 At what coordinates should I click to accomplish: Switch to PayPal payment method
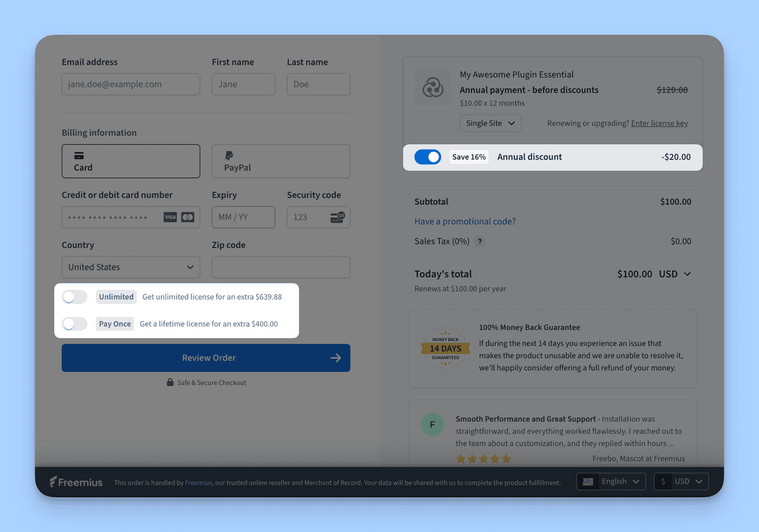click(x=281, y=161)
